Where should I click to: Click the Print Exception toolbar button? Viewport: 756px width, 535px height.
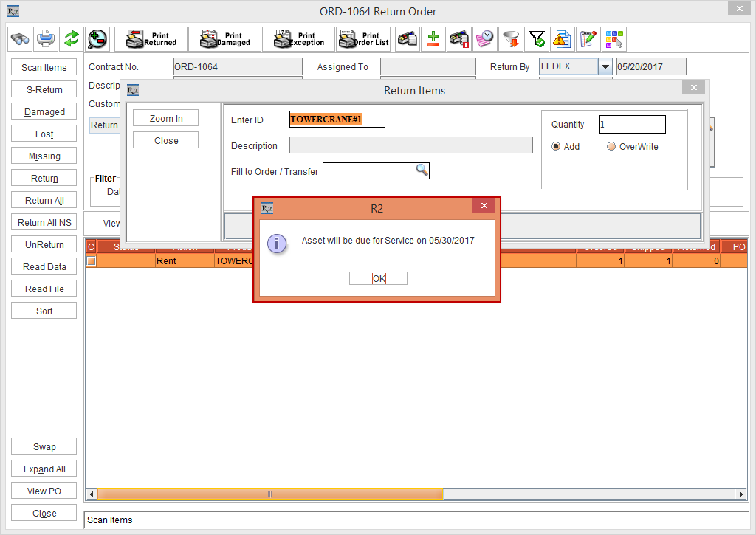click(298, 39)
